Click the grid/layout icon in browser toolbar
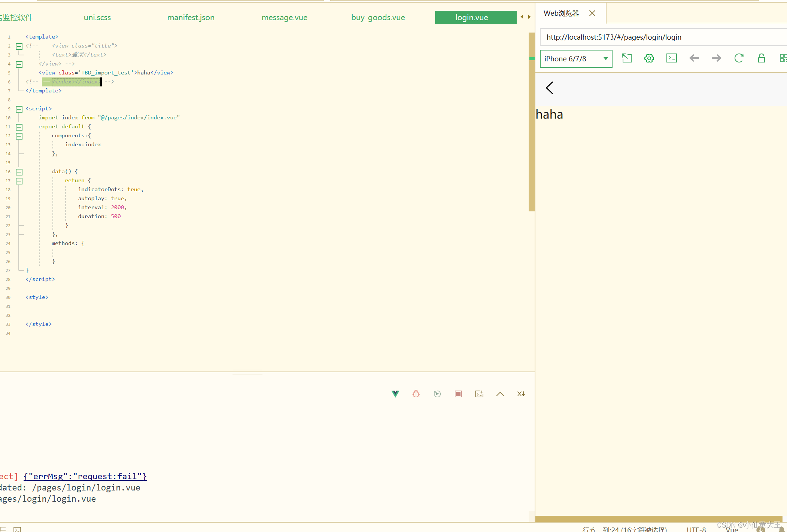The width and height of the screenshot is (787, 532). coord(783,58)
